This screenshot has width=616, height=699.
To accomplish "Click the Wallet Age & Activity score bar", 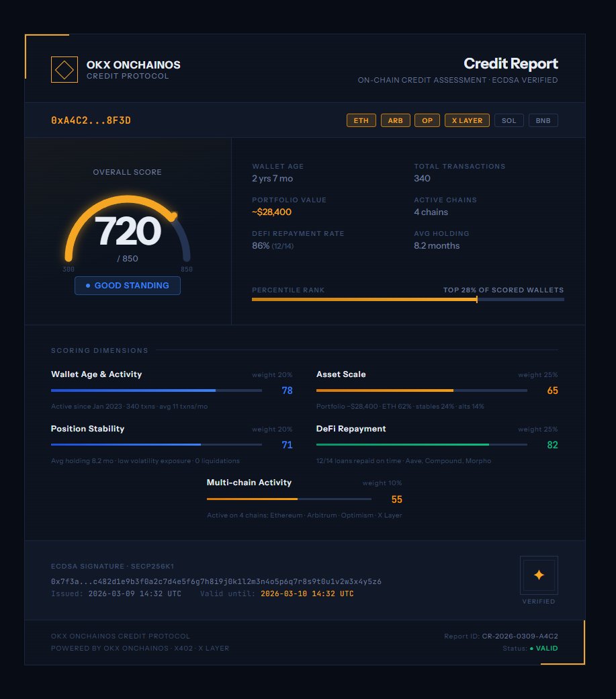I will point(157,390).
